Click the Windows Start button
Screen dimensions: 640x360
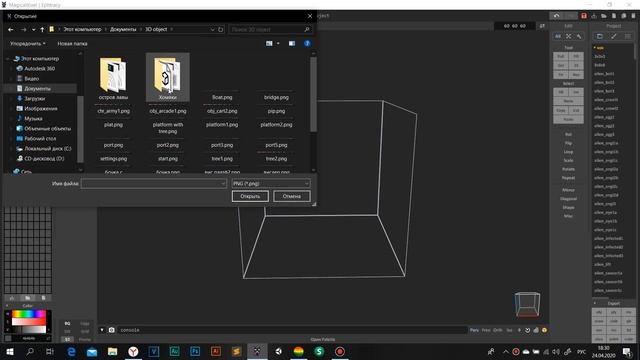pos(10,351)
